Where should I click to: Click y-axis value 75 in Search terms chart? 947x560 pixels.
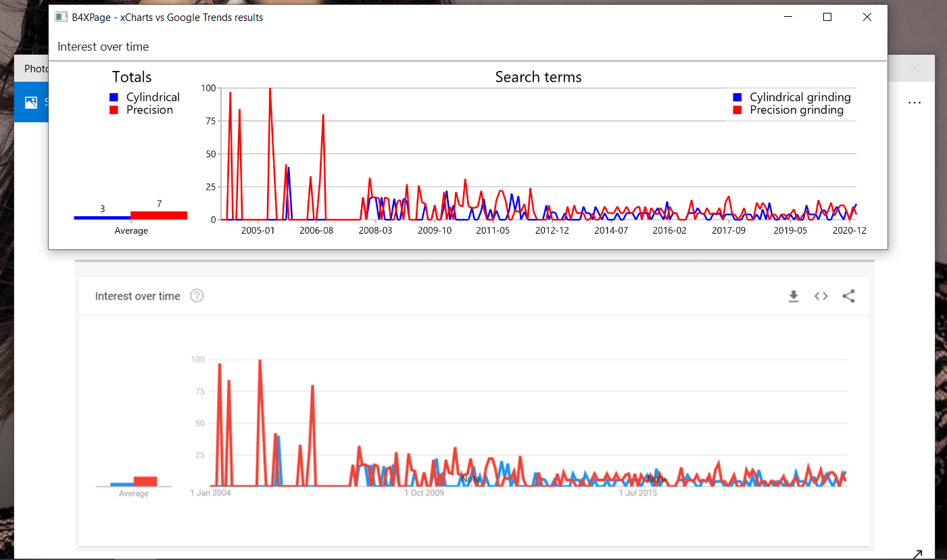[210, 121]
